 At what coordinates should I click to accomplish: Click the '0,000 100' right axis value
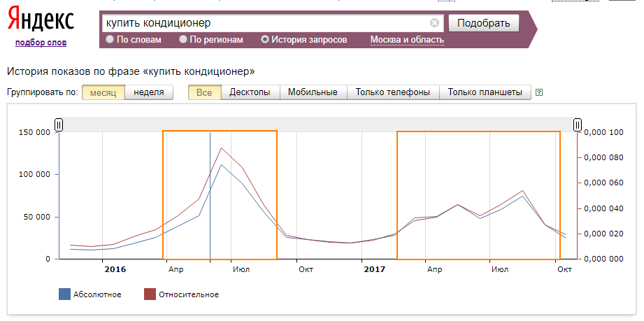tap(603, 132)
